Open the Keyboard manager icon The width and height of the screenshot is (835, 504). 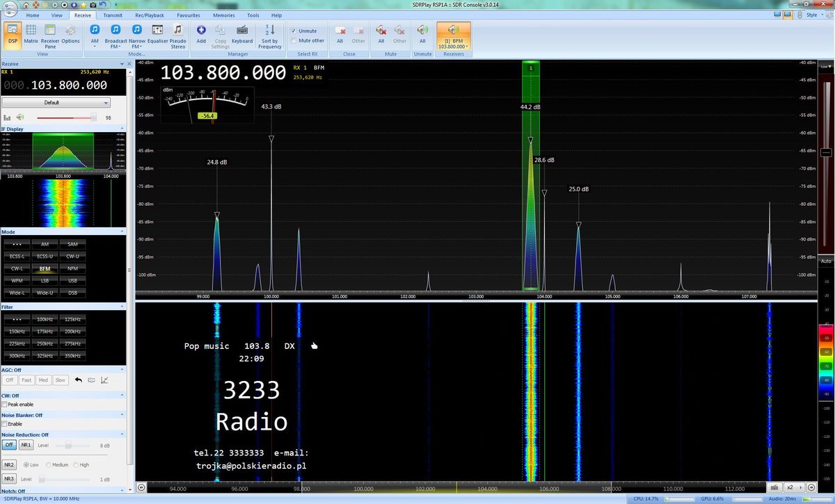pyautogui.click(x=242, y=33)
